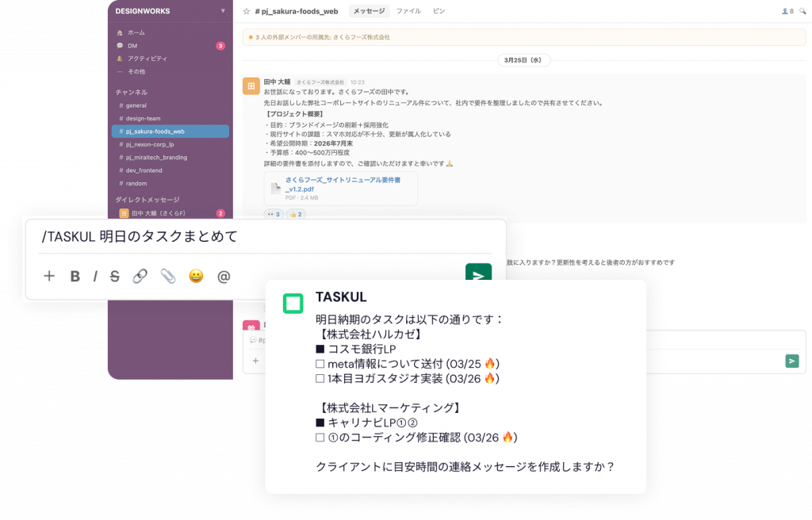
Task: Click 田中 大輔's avatar in the message
Action: (x=251, y=86)
